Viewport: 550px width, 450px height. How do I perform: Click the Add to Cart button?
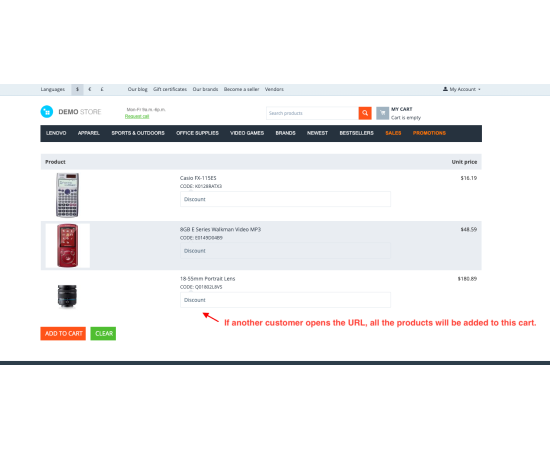tap(63, 334)
